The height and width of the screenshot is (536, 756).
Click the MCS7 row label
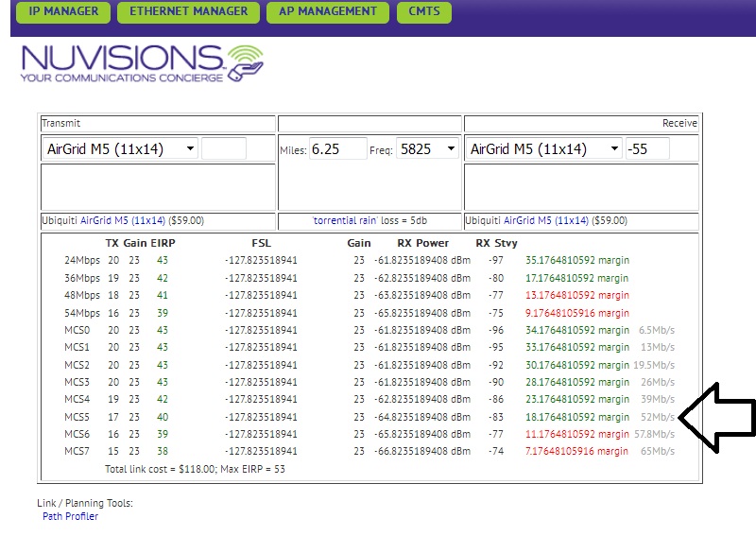[77, 452]
